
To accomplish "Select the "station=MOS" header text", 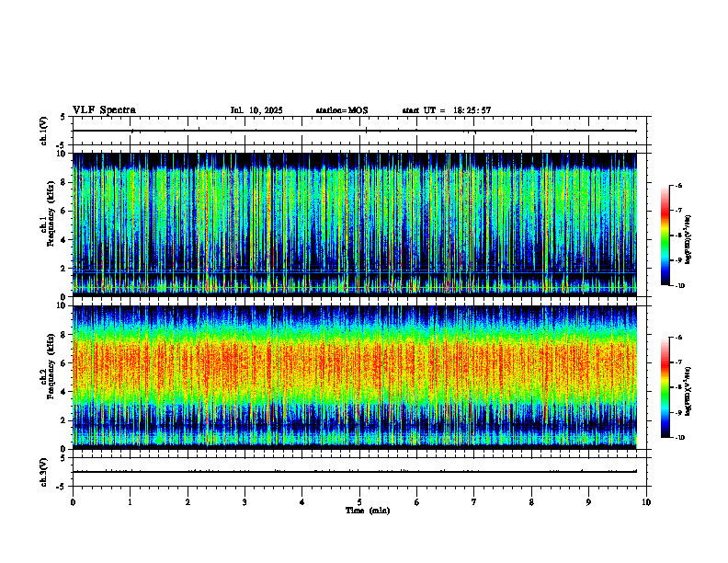I will pos(342,110).
